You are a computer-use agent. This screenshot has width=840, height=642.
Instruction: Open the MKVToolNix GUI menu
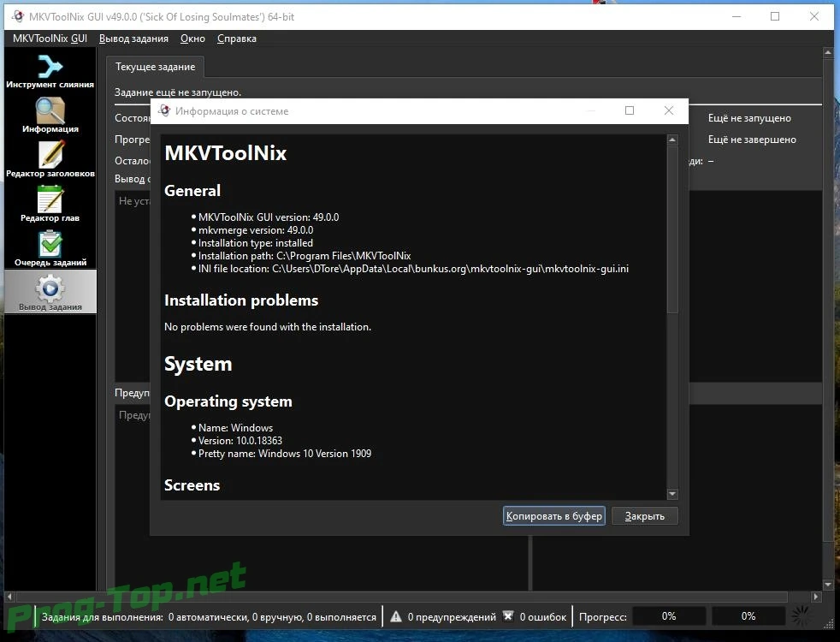click(x=50, y=39)
